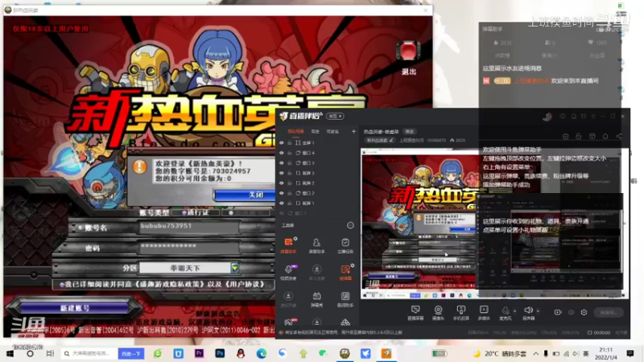Open the 房管助手 room manager tool
The image size is (644, 362).
point(316,245)
